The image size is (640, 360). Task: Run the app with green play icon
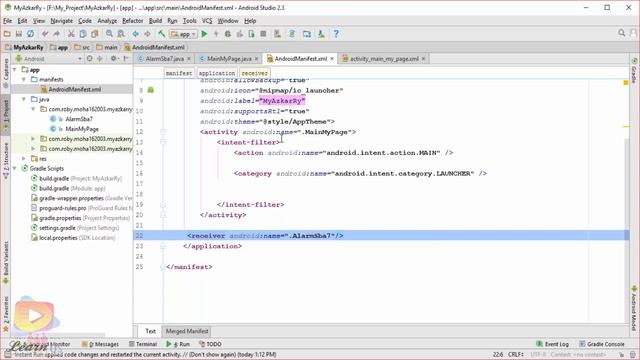(204, 34)
